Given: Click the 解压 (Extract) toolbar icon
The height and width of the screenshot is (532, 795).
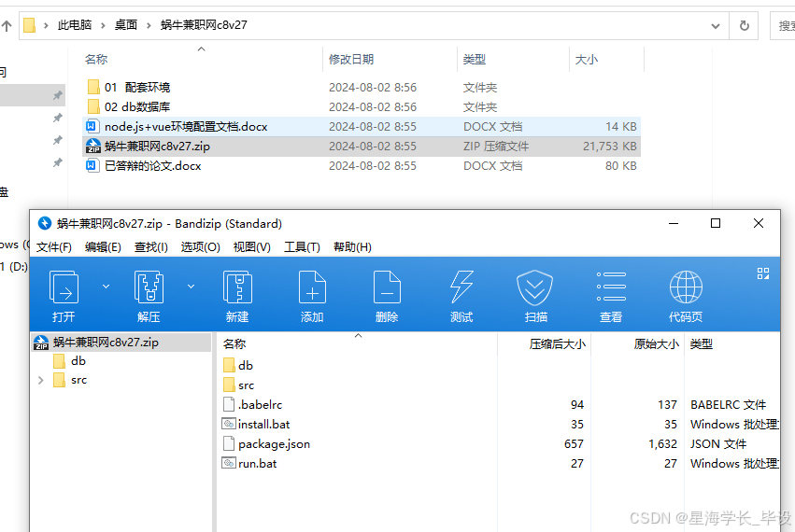Looking at the screenshot, I should click(x=149, y=287).
